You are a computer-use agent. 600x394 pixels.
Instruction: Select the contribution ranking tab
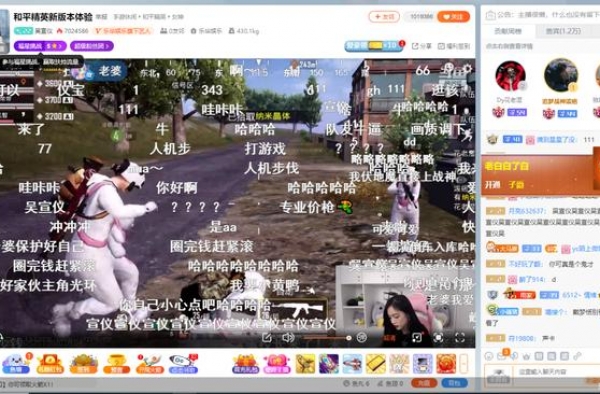508,31
